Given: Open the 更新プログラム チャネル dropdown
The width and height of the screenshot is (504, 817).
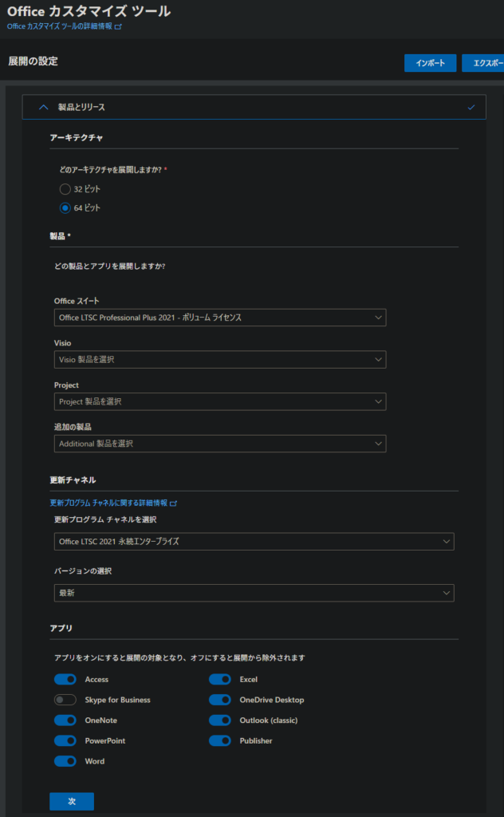Looking at the screenshot, I should [254, 542].
